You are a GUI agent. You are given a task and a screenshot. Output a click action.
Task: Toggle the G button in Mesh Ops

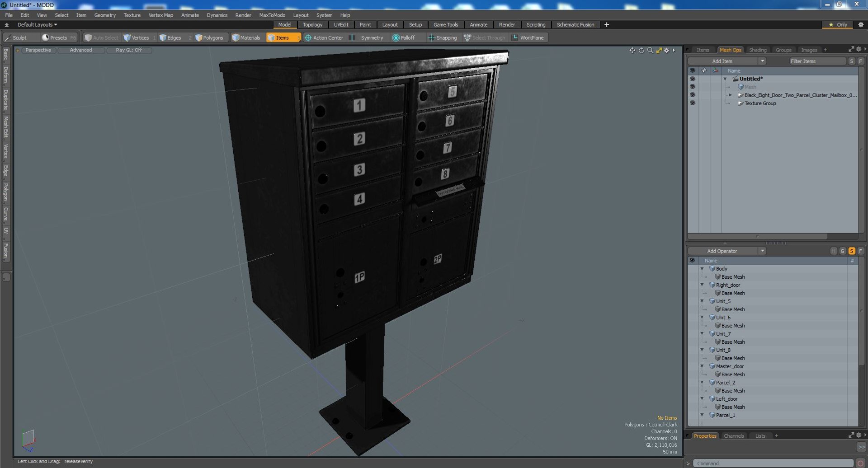point(843,251)
